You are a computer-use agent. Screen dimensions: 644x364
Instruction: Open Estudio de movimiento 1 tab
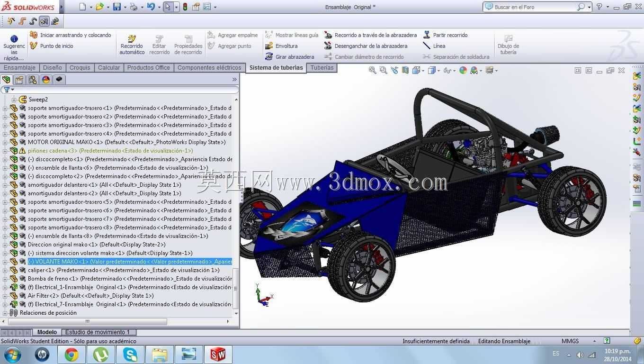click(98, 332)
